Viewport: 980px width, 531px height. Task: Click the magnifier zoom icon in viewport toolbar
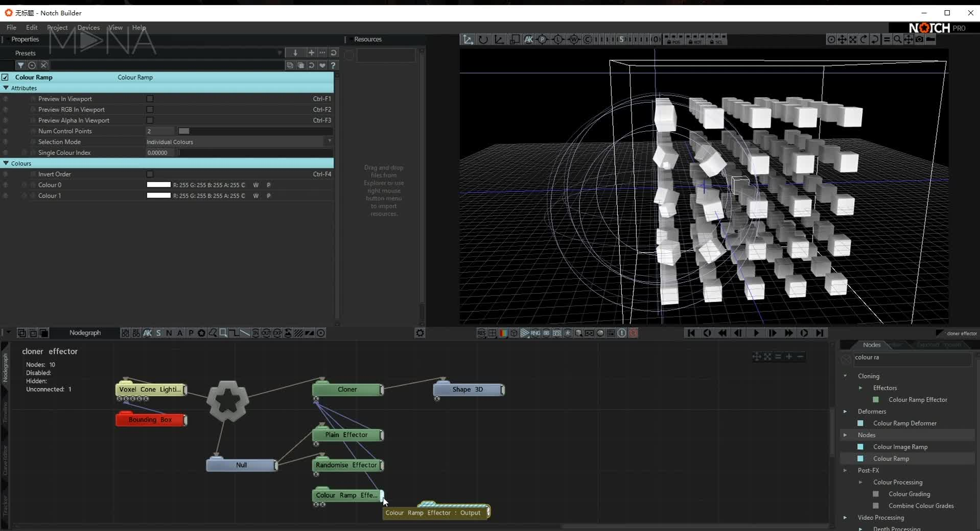(x=897, y=39)
